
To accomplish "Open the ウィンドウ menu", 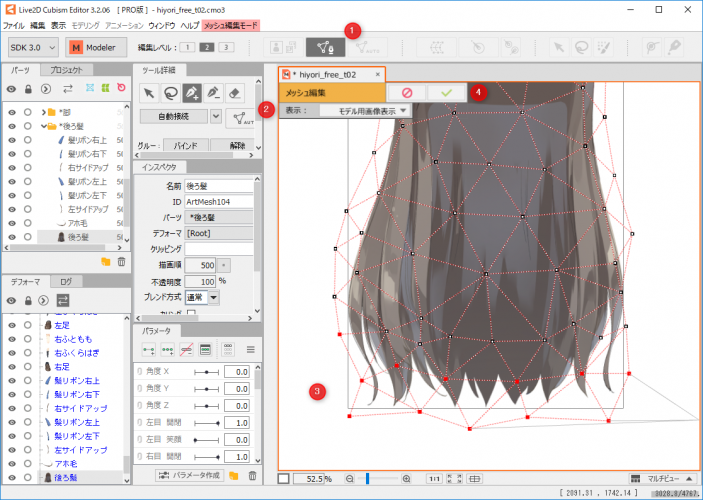I will pyautogui.click(x=161, y=24).
